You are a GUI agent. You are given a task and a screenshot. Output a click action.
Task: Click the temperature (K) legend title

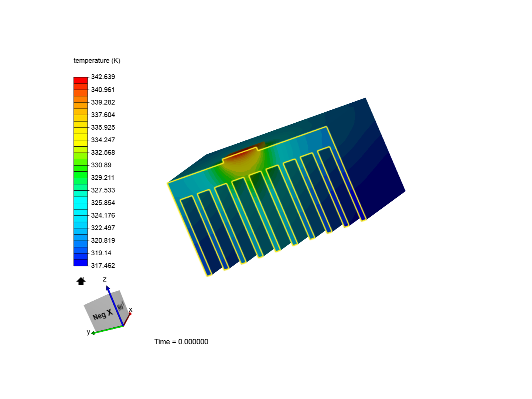(x=97, y=61)
